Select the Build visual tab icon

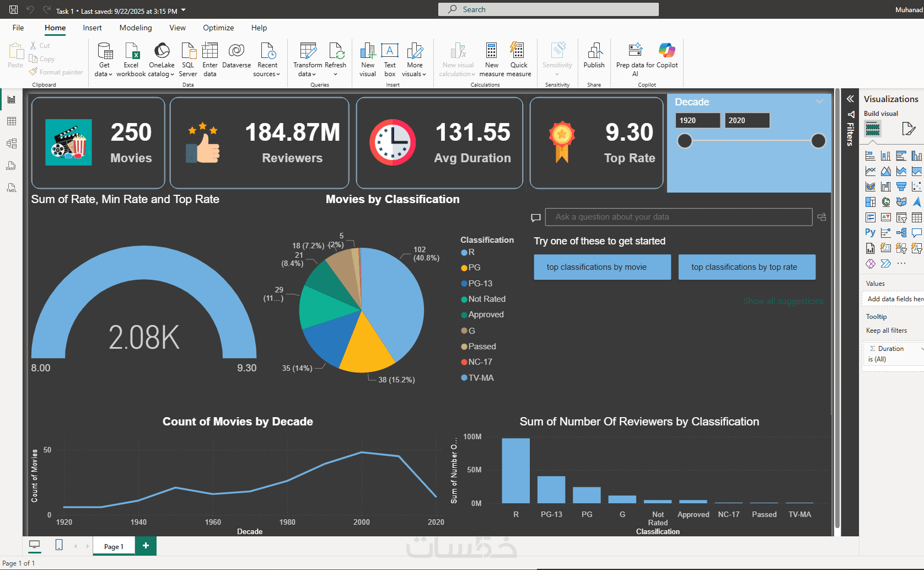tap(873, 129)
